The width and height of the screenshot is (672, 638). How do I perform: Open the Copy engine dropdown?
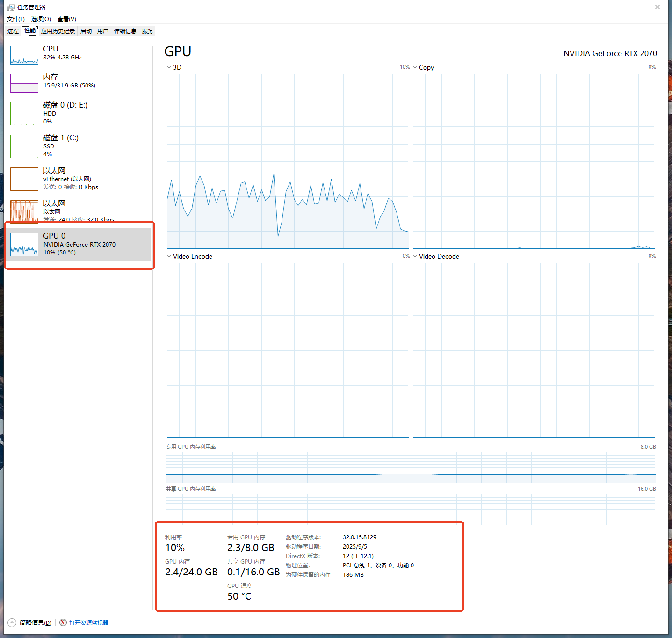tap(415, 67)
